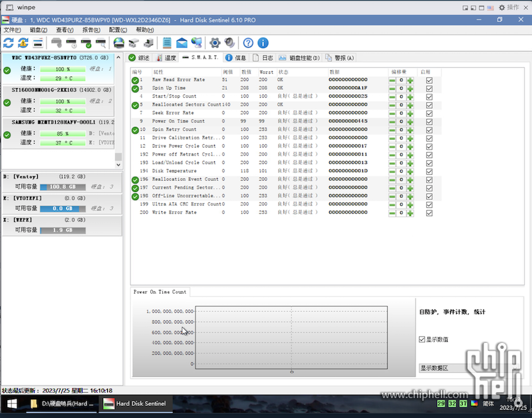The height and width of the screenshot is (418, 532).
Task: Click the minus offset button for Seek Error Rate
Action: tap(392, 114)
